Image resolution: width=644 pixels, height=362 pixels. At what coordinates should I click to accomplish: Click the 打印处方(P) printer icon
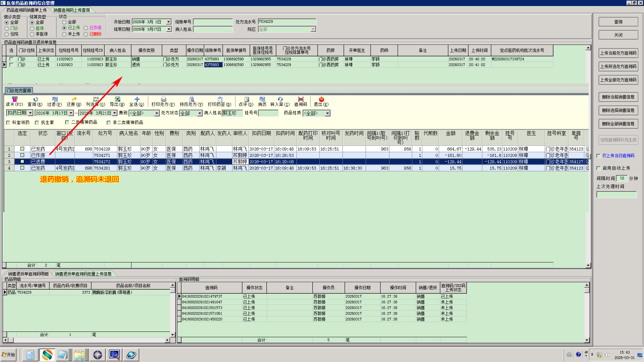coord(163,99)
